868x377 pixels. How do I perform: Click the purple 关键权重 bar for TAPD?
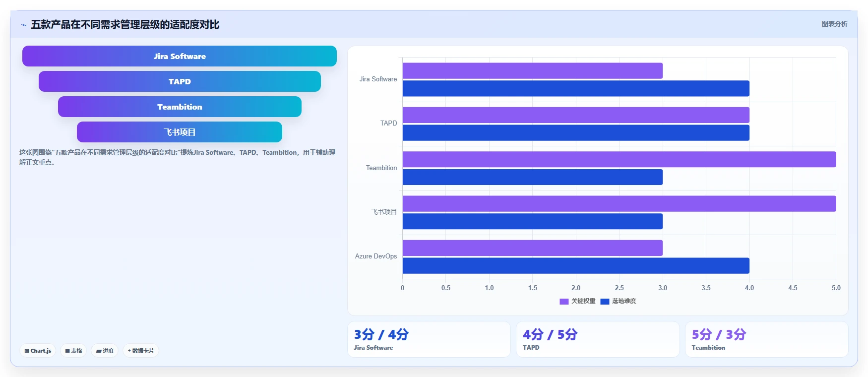click(576, 115)
